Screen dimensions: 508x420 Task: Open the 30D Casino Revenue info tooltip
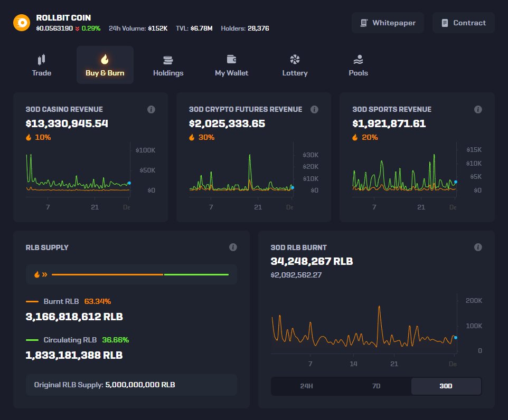(x=151, y=109)
